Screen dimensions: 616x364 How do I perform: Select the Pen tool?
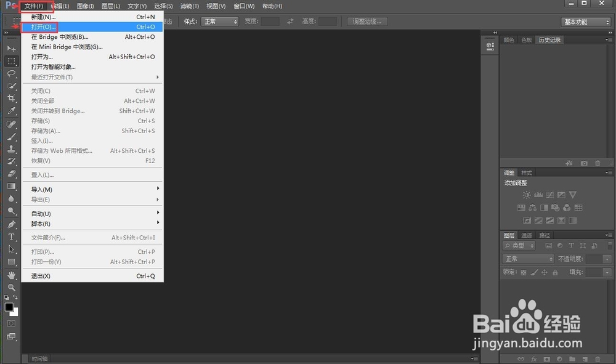[x=11, y=225]
